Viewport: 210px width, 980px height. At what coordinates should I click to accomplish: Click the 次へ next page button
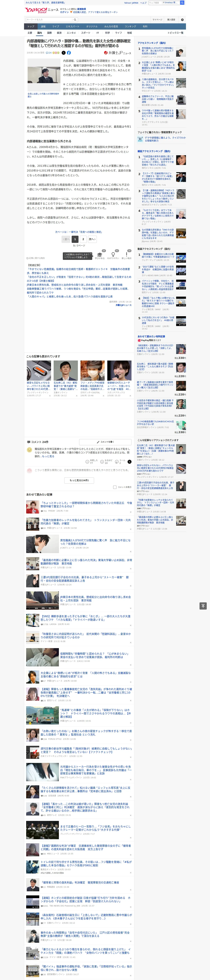click(x=92, y=239)
